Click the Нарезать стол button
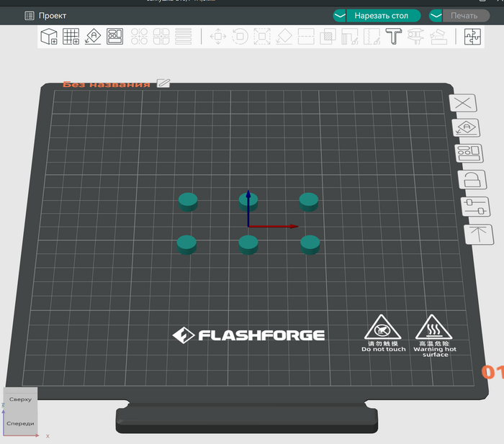 (x=381, y=15)
